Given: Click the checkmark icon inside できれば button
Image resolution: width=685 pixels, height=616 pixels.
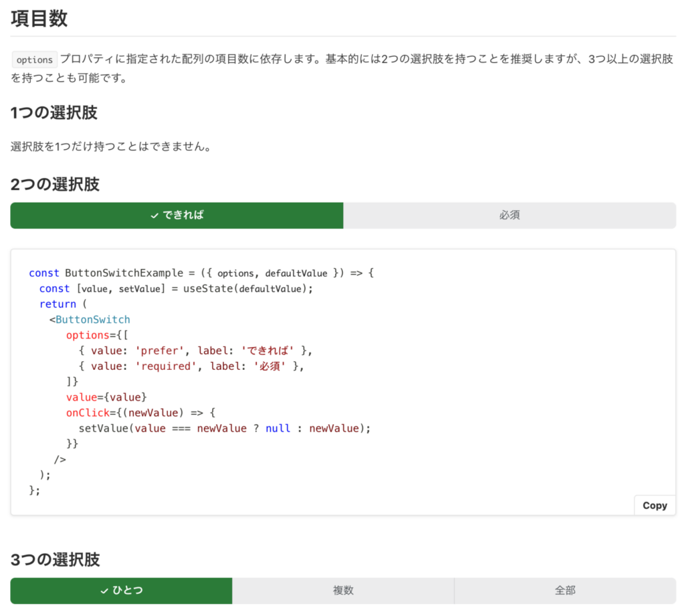Looking at the screenshot, I should pos(153,215).
